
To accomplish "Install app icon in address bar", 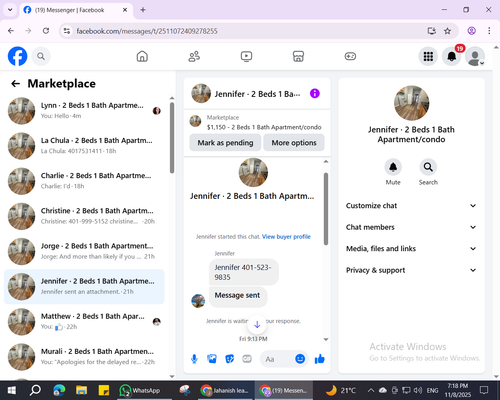I will 432,31.
